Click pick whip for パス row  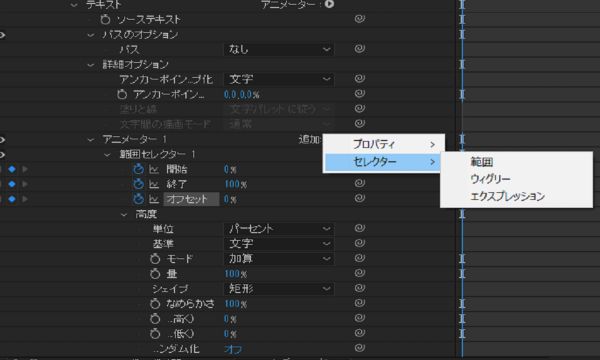[359, 49]
